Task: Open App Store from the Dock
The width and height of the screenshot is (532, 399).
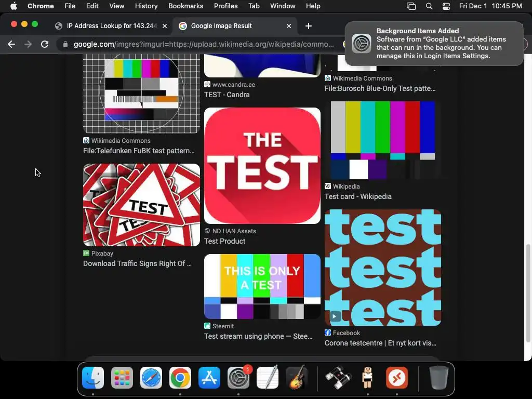Action: (x=209, y=378)
